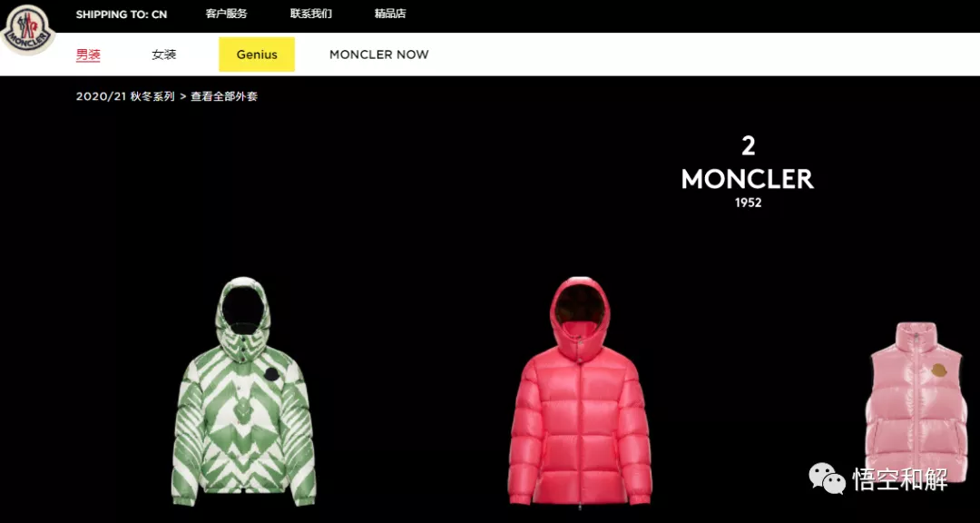980x523 pixels.
Task: Open the 联系我们 contact page
Action: tap(311, 14)
